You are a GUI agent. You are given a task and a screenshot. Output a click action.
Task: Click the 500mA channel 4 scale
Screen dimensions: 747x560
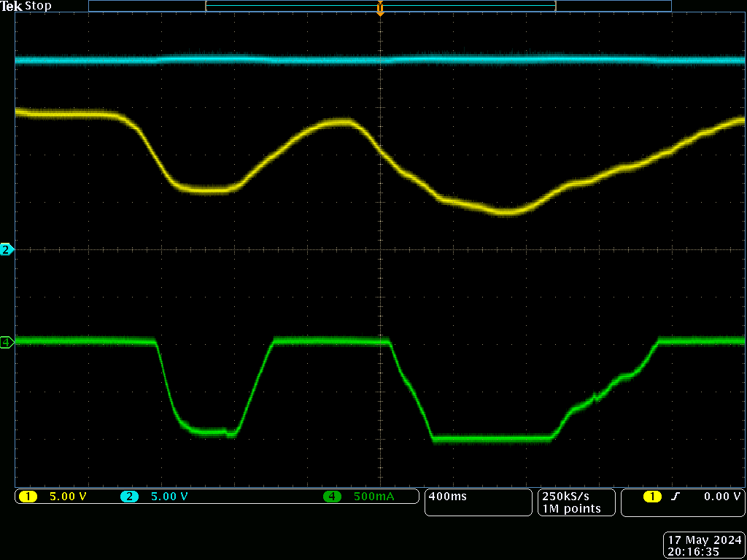point(373,497)
